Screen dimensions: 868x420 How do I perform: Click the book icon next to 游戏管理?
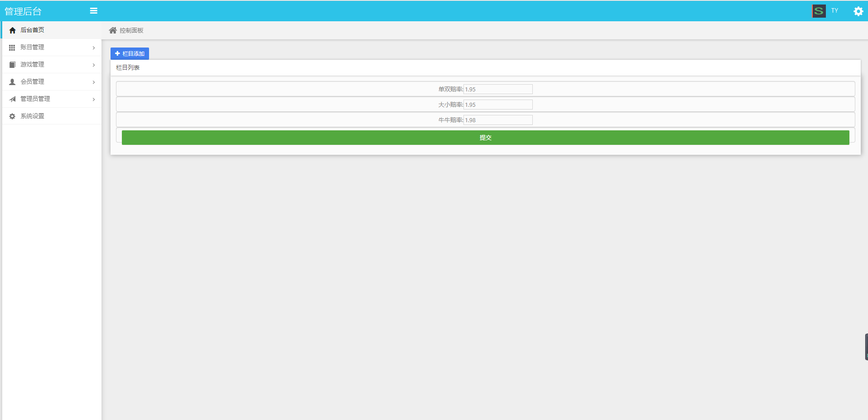pos(12,65)
